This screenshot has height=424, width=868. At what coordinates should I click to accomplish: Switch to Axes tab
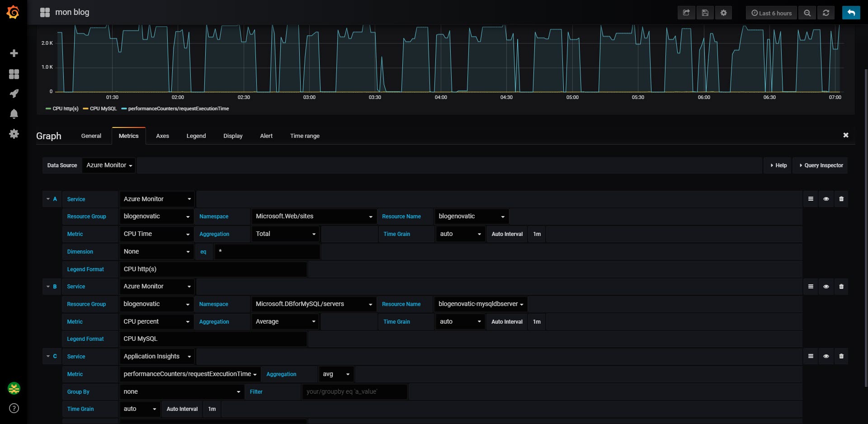(x=162, y=136)
